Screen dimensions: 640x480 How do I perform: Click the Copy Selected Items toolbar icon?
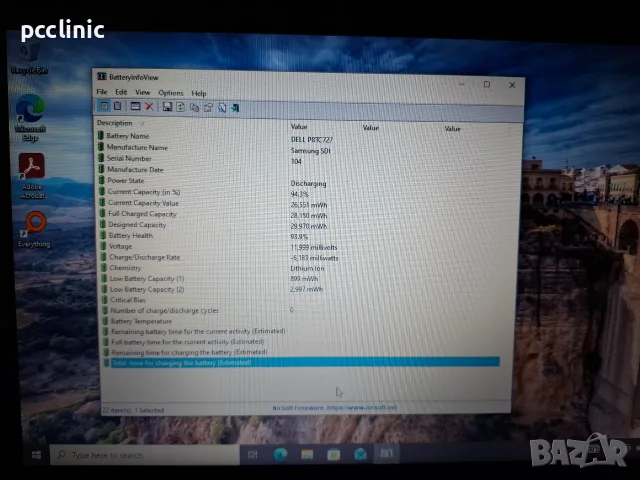(194, 107)
